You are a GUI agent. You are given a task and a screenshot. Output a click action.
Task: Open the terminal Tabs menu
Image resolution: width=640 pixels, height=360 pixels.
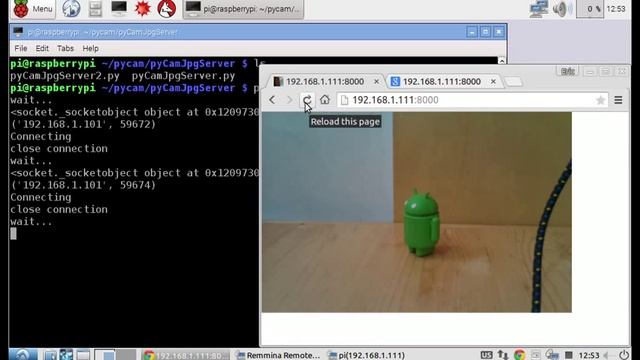pyautogui.click(x=65, y=48)
